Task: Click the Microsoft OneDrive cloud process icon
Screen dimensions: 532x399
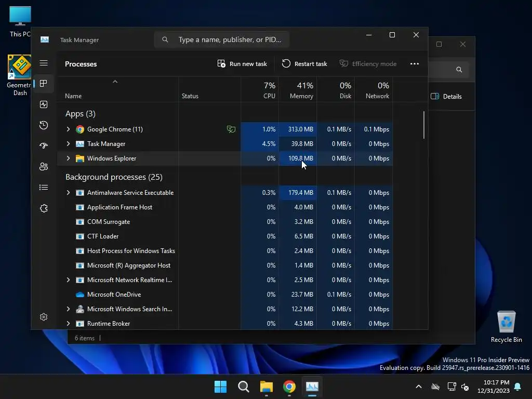Action: (79, 295)
